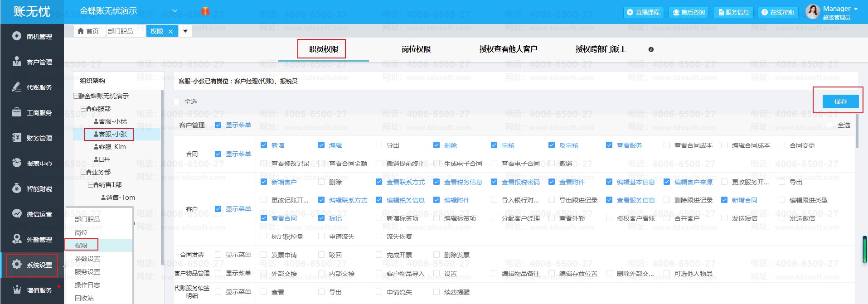Click the info icon beside 授权跨部门派工
The height and width of the screenshot is (304, 868).
point(651,49)
